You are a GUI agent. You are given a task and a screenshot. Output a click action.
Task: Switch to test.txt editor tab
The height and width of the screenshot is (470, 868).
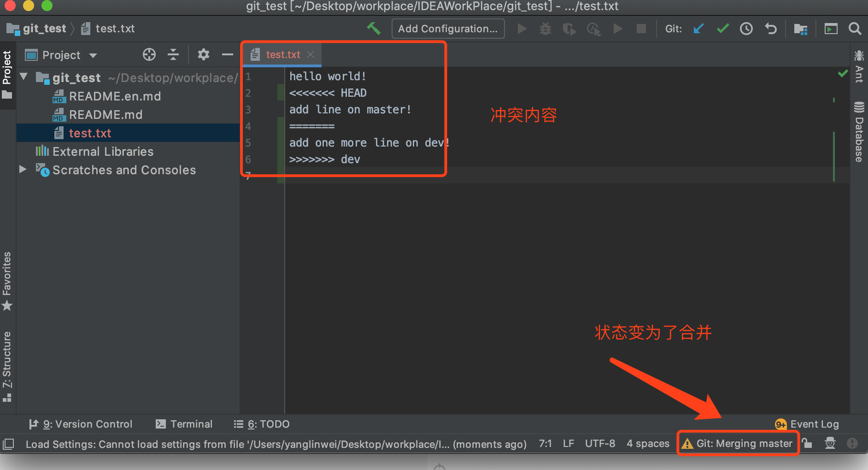point(282,54)
